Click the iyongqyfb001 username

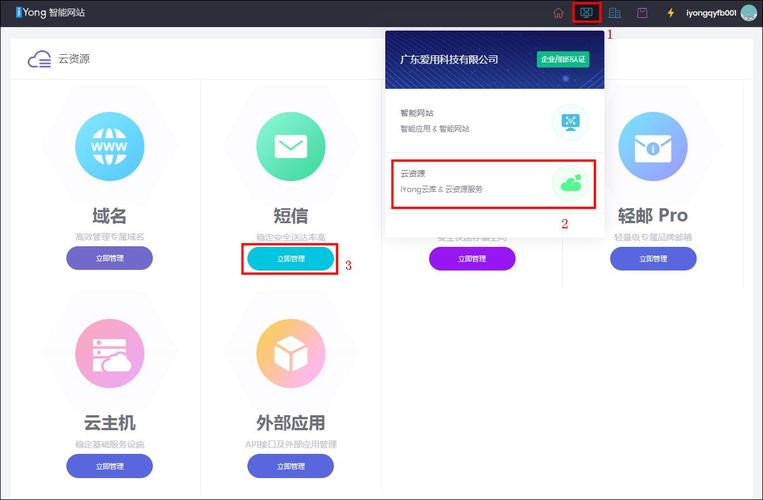click(711, 13)
